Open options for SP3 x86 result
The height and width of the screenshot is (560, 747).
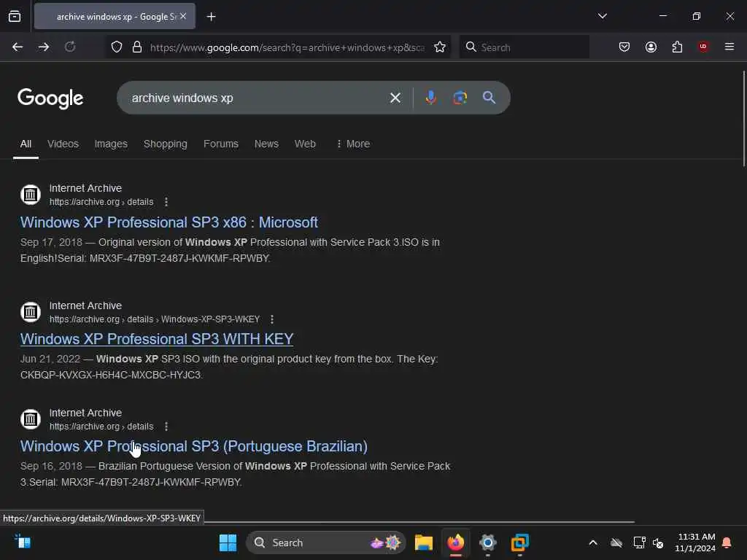(x=166, y=202)
